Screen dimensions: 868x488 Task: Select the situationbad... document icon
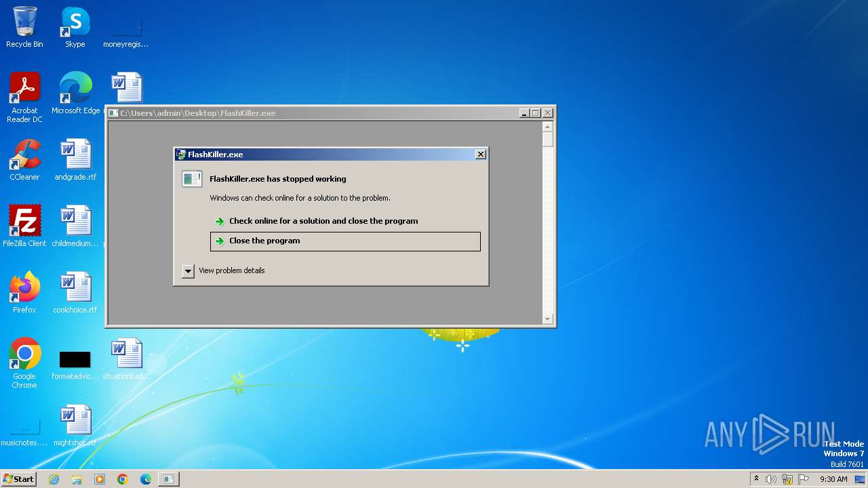126,359
